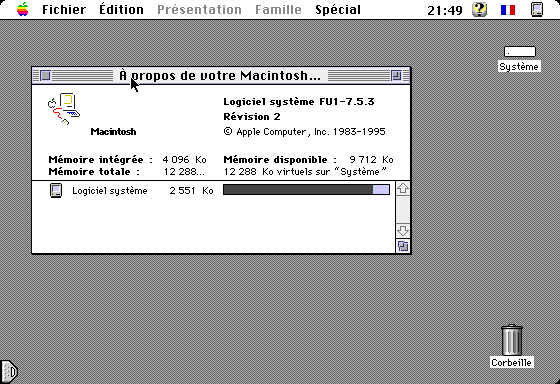Click the "Mémoire intégrée" label
This screenshot has width=560, height=384.
point(101,160)
